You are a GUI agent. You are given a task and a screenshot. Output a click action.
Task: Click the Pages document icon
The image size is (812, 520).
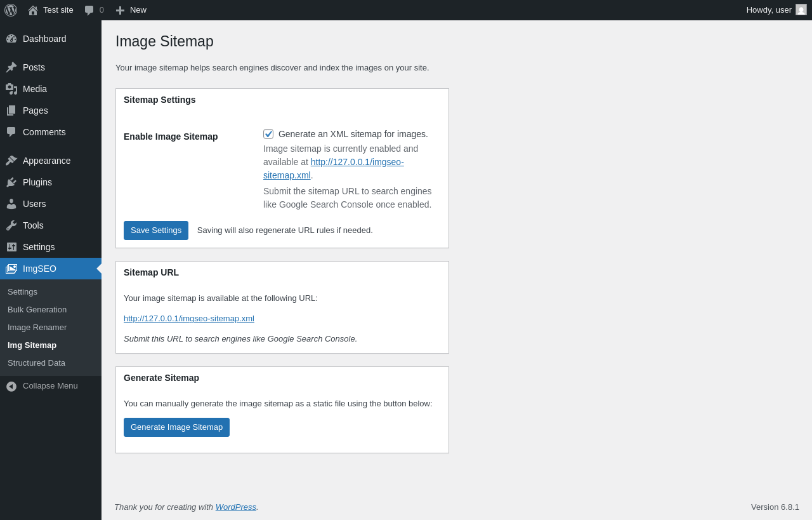tap(11, 110)
